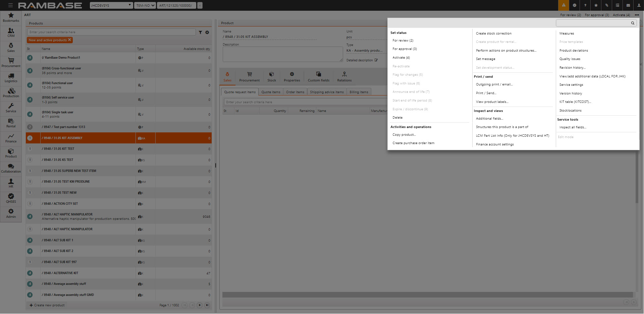Image resolution: width=644 pixels, height=314 pixels.
Task: Open the Logistics module in sidebar
Action: pyautogui.click(x=11, y=78)
